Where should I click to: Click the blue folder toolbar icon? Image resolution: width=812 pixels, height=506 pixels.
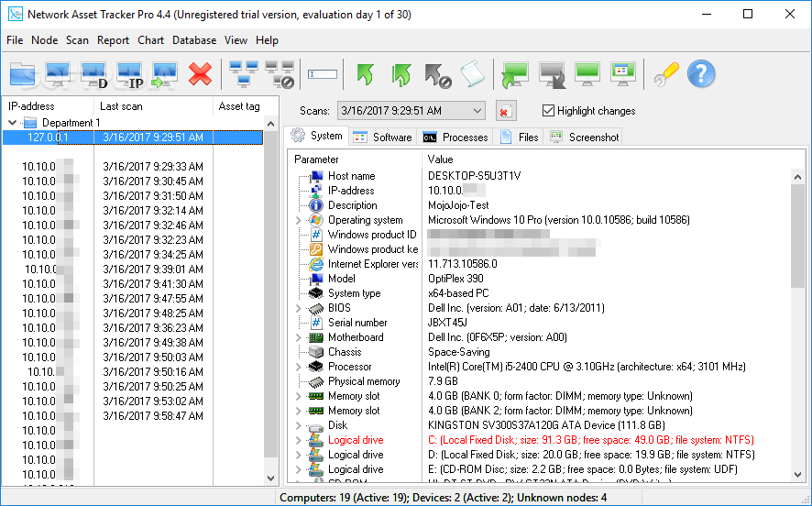tap(22, 74)
